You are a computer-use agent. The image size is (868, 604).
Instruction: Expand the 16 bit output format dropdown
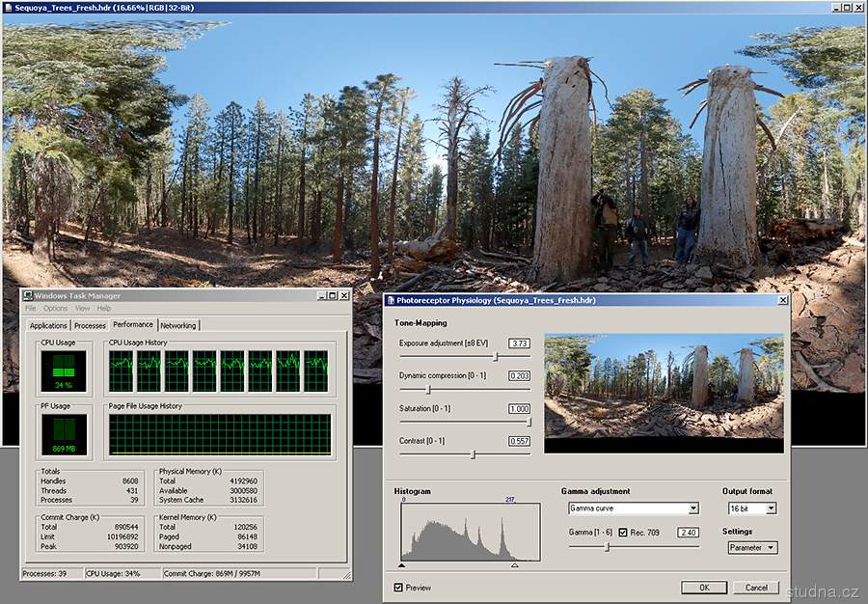coord(771,508)
